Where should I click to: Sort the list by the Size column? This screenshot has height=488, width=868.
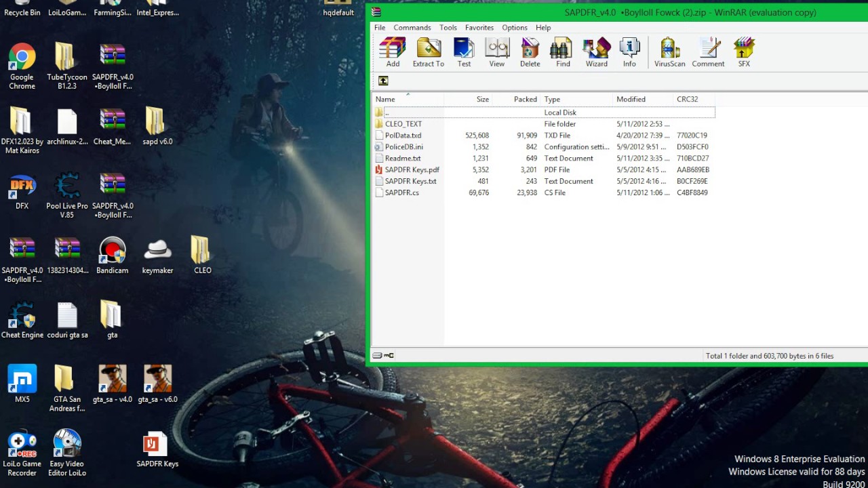tap(468, 99)
